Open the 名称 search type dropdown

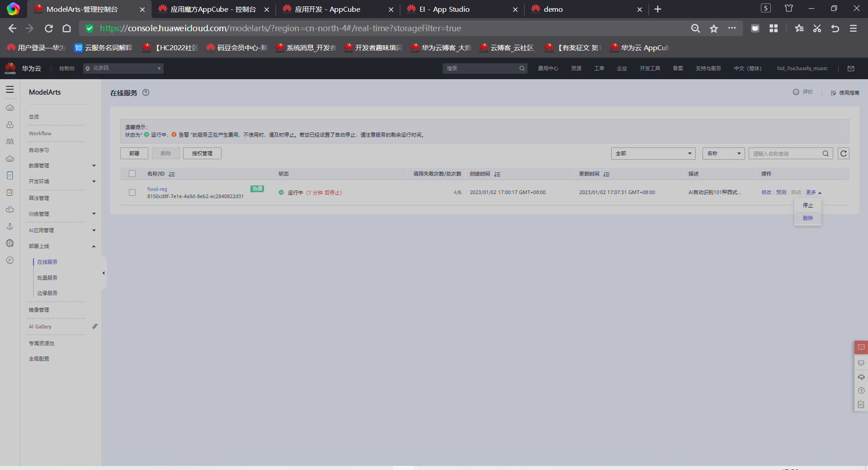click(724, 154)
